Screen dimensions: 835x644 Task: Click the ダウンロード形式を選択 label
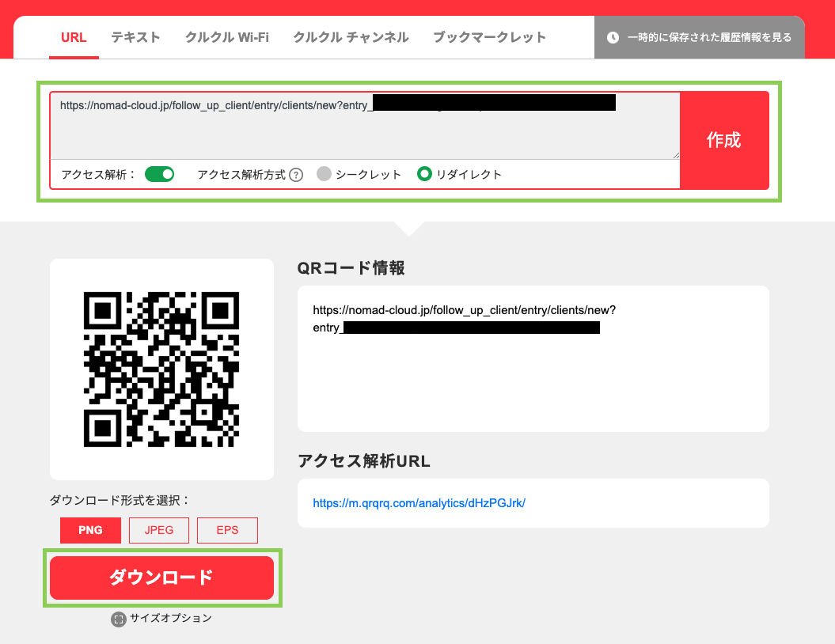pyautogui.click(x=120, y=500)
